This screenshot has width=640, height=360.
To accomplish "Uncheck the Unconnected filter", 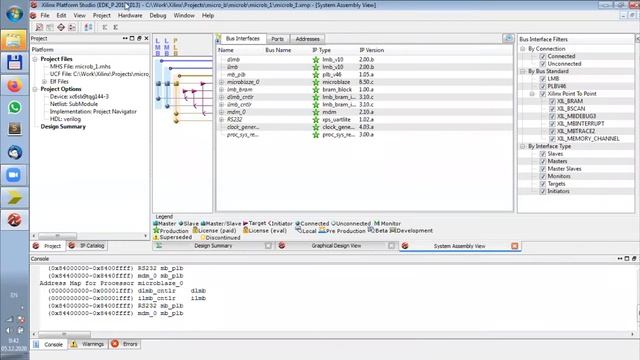I will click(x=543, y=64).
